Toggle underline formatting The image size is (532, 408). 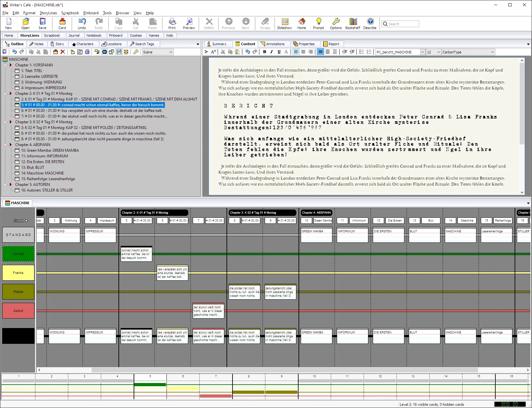[x=279, y=52]
